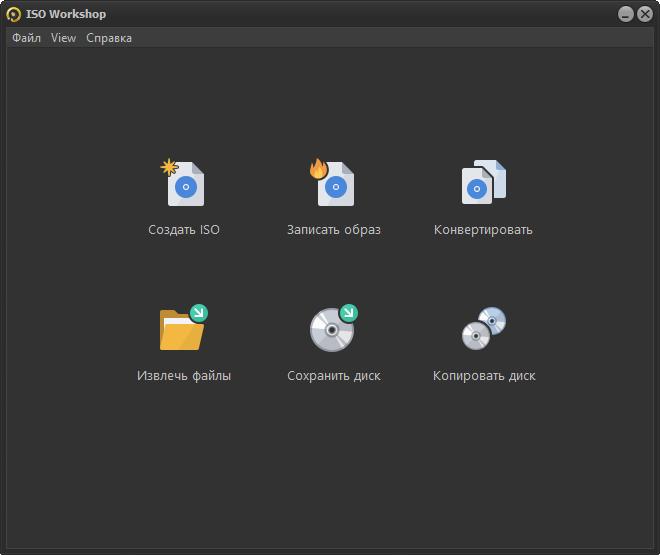Click the Извлечь файлы folder icon
Screen dimensions: 660x555
tap(183, 329)
